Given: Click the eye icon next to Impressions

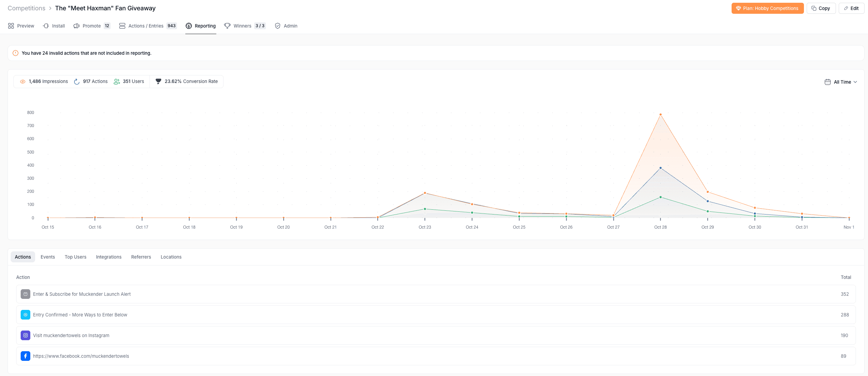Looking at the screenshot, I should (x=23, y=82).
